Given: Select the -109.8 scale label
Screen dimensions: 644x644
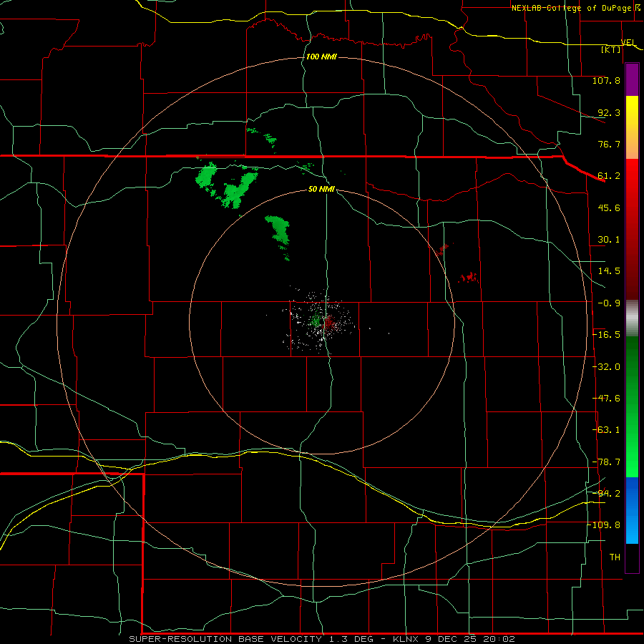Looking at the screenshot, I should pyautogui.click(x=604, y=525).
